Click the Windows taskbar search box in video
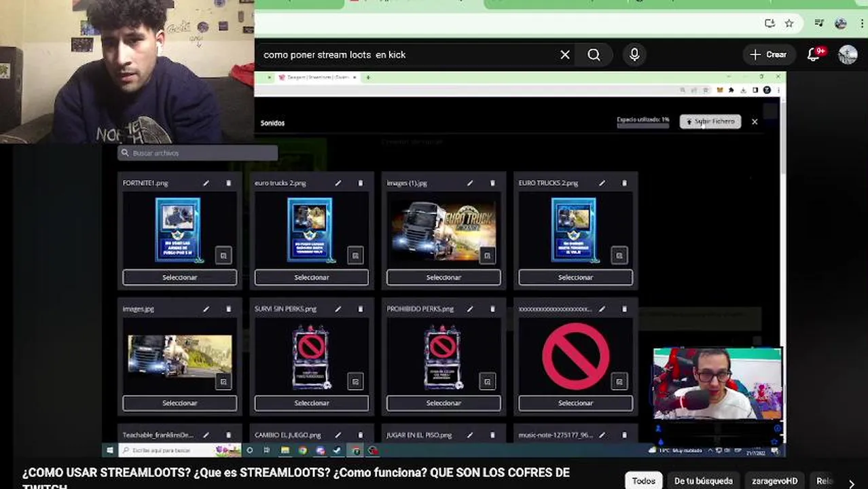The width and height of the screenshot is (868, 489). coord(181,450)
